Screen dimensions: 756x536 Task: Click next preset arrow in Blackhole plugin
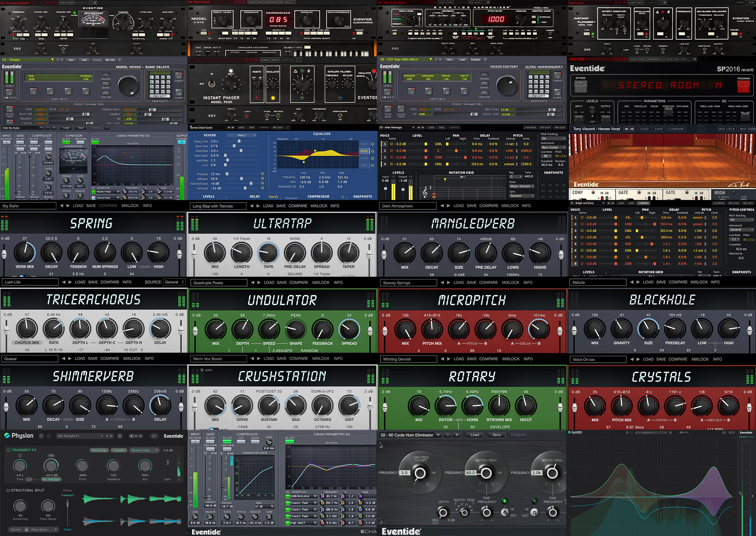pyautogui.click(x=638, y=282)
